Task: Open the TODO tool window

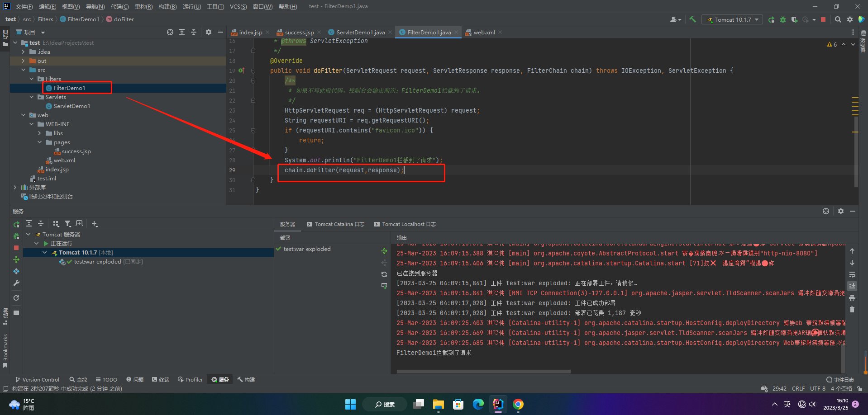Action: 106,380
